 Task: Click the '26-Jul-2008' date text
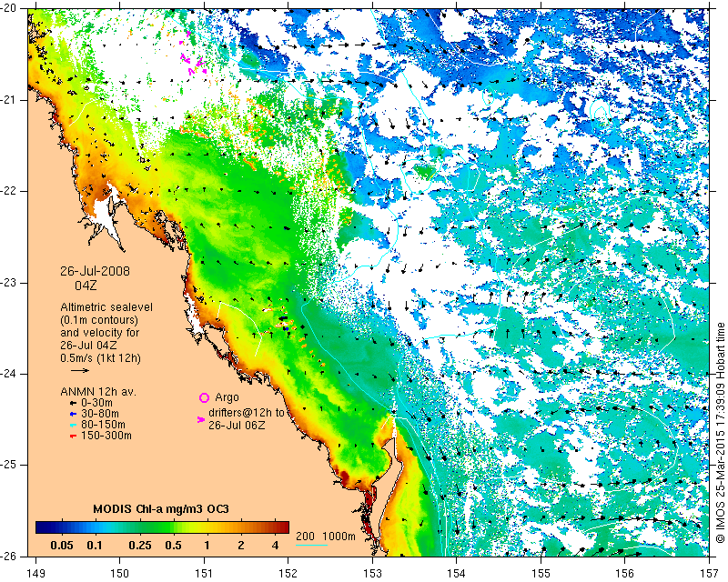tap(96, 271)
